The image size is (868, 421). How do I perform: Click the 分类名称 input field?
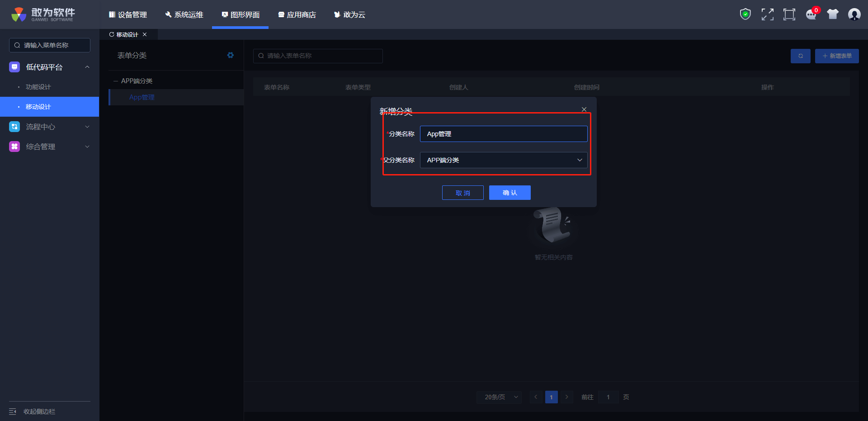504,134
